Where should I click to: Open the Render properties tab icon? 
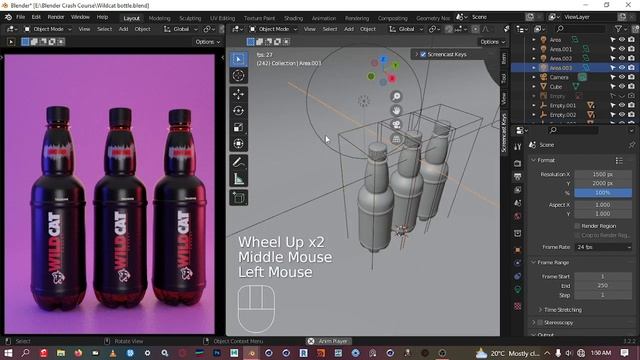click(518, 163)
